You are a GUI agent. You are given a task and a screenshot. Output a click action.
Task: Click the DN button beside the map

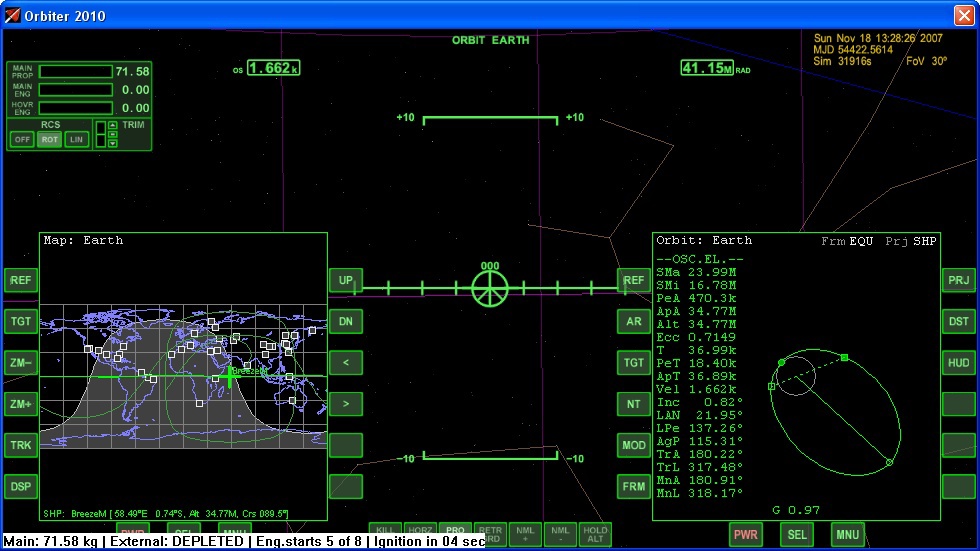click(346, 321)
